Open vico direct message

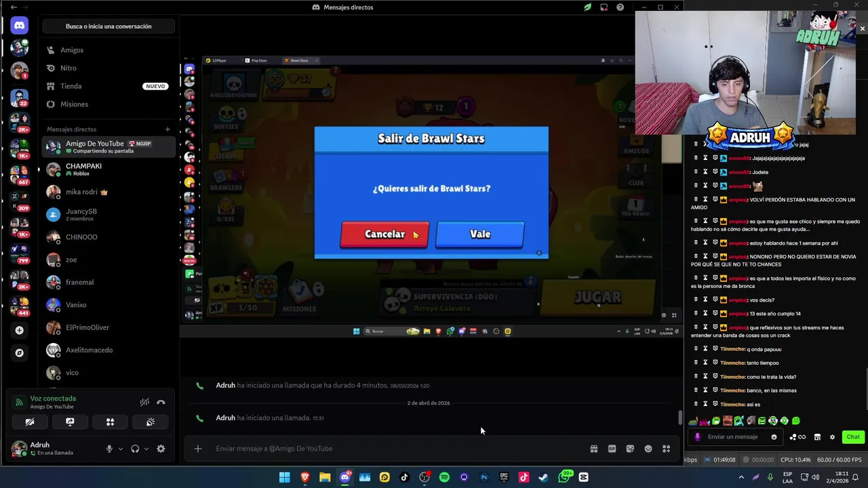click(108, 373)
